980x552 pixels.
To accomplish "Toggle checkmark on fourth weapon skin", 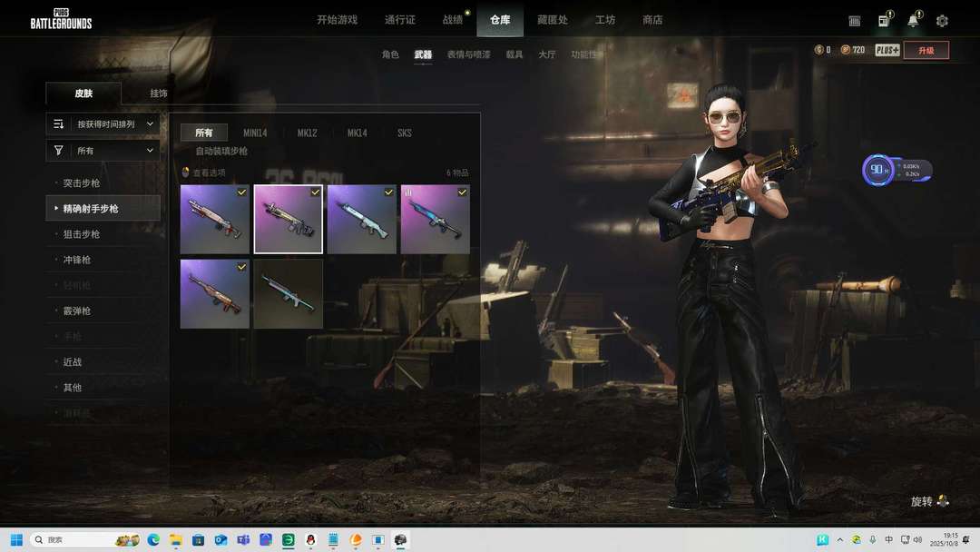I will pos(462,192).
